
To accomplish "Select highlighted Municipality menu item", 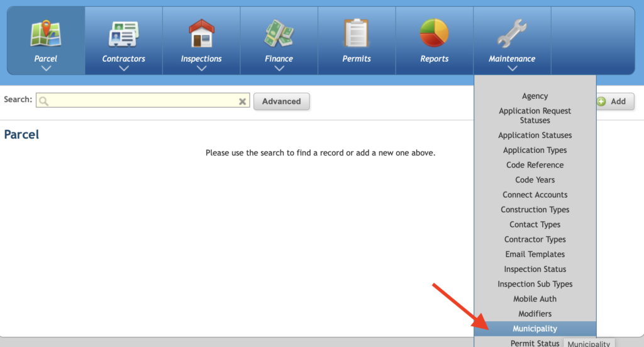I will pyautogui.click(x=535, y=329).
